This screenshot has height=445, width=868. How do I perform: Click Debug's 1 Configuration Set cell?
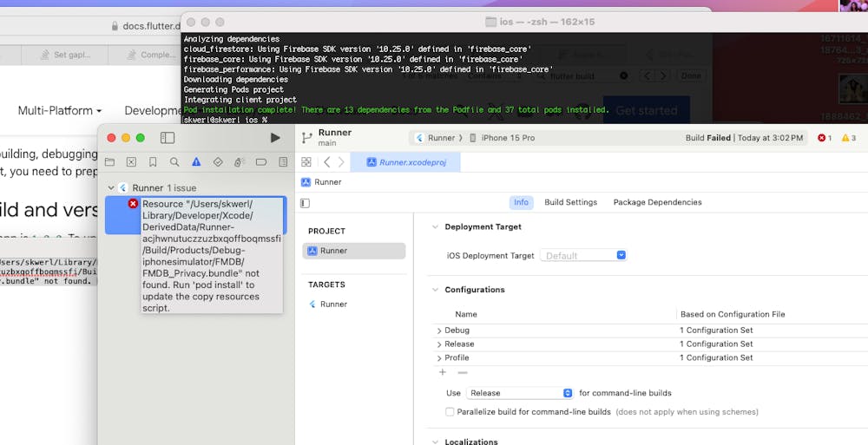click(x=716, y=330)
